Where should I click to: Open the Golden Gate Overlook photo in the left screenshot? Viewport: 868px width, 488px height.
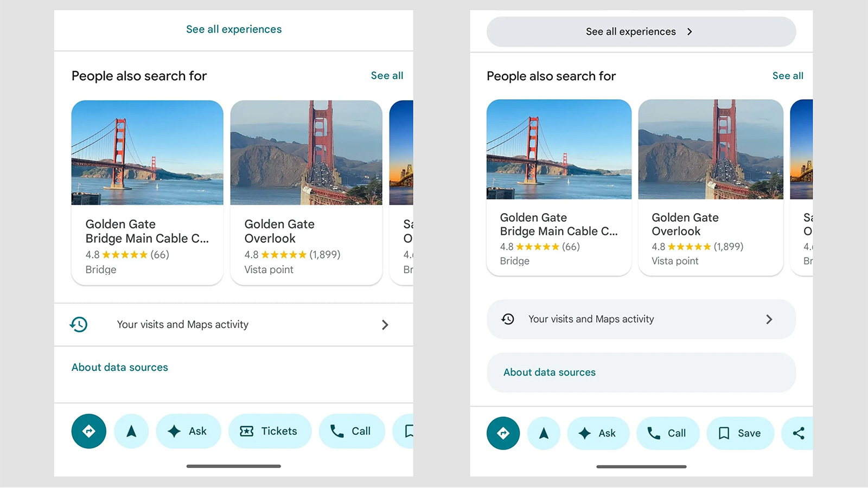(x=306, y=152)
